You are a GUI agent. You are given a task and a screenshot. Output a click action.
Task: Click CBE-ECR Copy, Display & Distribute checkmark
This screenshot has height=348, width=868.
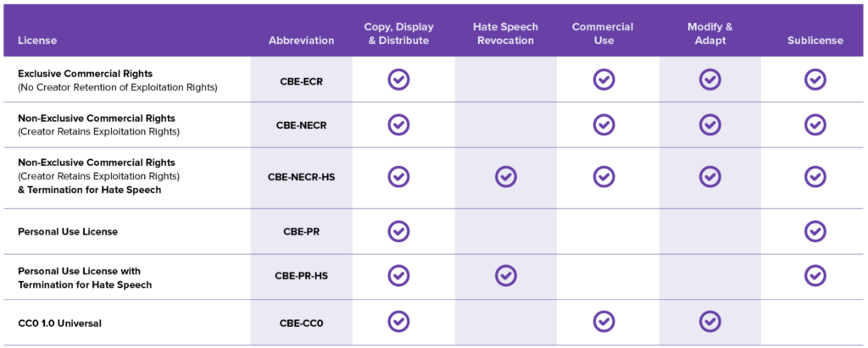tap(398, 80)
